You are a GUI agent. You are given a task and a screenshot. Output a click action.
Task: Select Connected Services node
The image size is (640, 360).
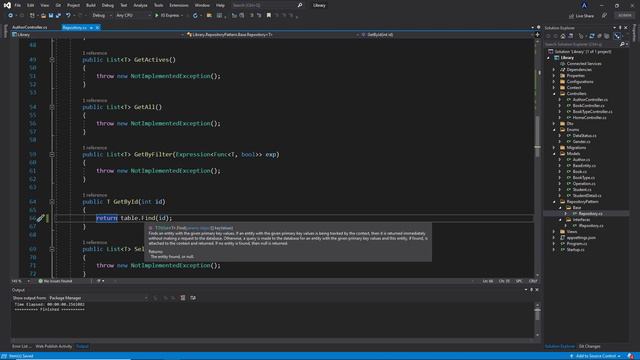(x=584, y=64)
